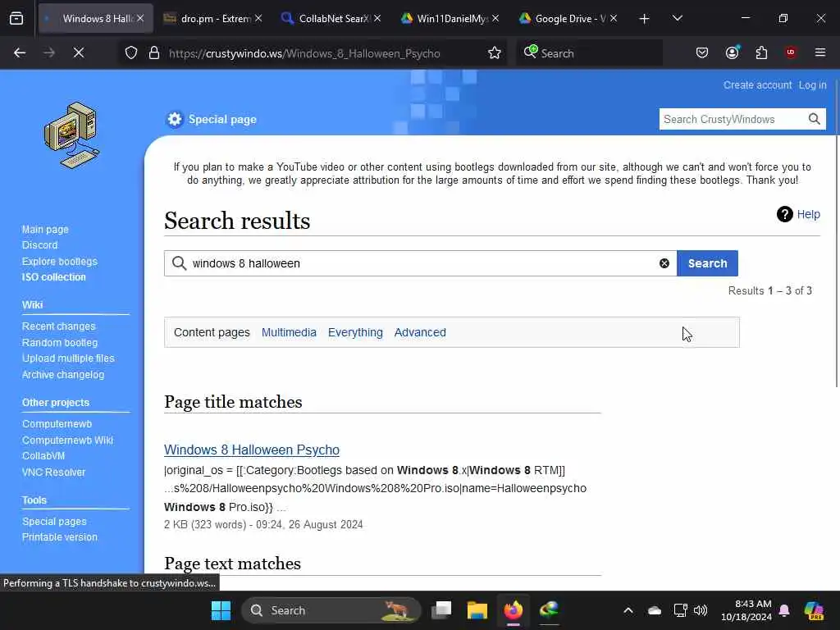Image resolution: width=840 pixels, height=630 pixels.
Task: Click Create account link
Action: pyautogui.click(x=757, y=85)
